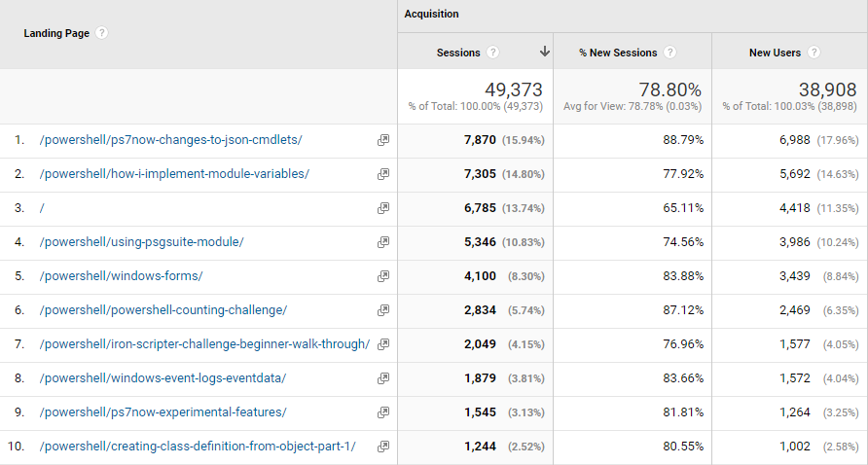Click external icon for windows-event-logs-eventdata row
Image resolution: width=868 pixels, height=465 pixels.
coord(383,378)
